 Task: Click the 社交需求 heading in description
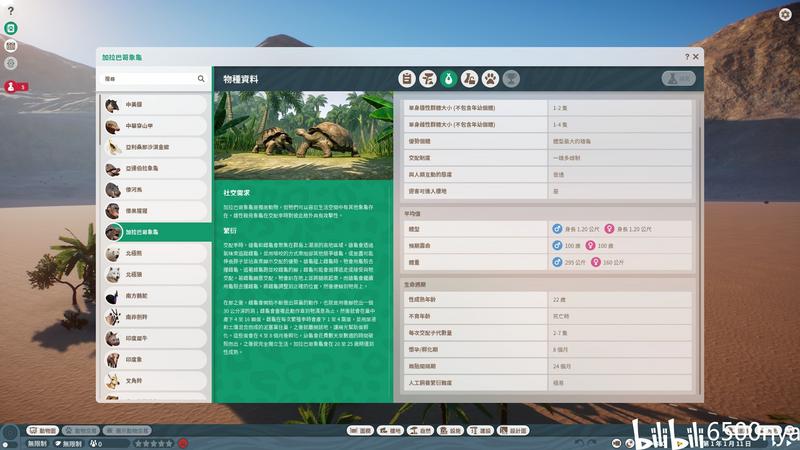pos(237,193)
